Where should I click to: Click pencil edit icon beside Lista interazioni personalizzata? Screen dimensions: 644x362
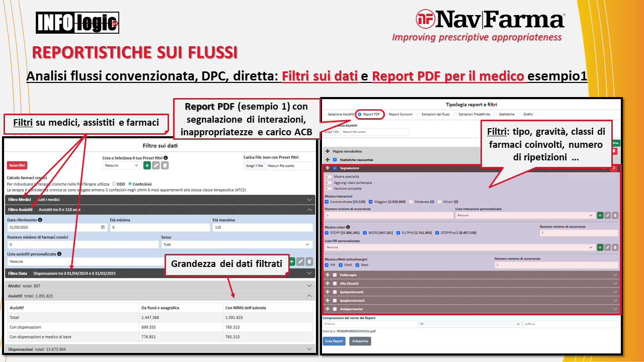(x=607, y=215)
